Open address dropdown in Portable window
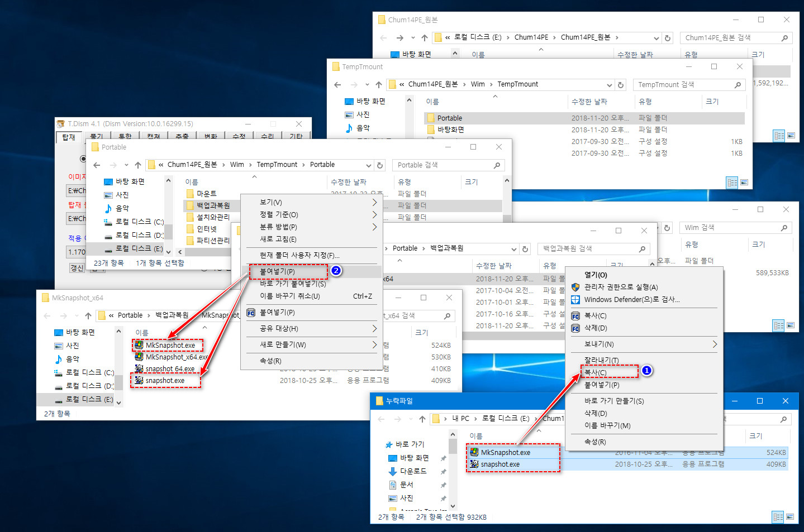Screen dimensions: 804x532 point(369,165)
